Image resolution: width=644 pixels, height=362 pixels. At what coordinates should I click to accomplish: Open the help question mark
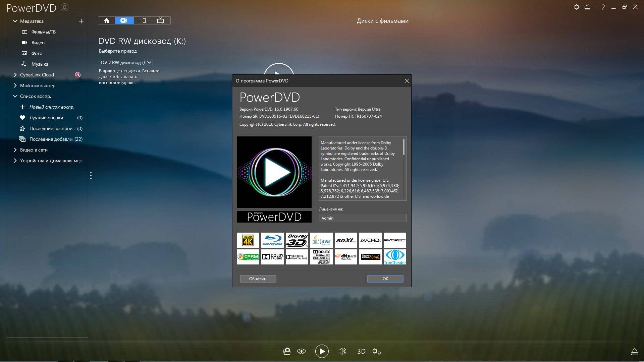click(x=603, y=7)
